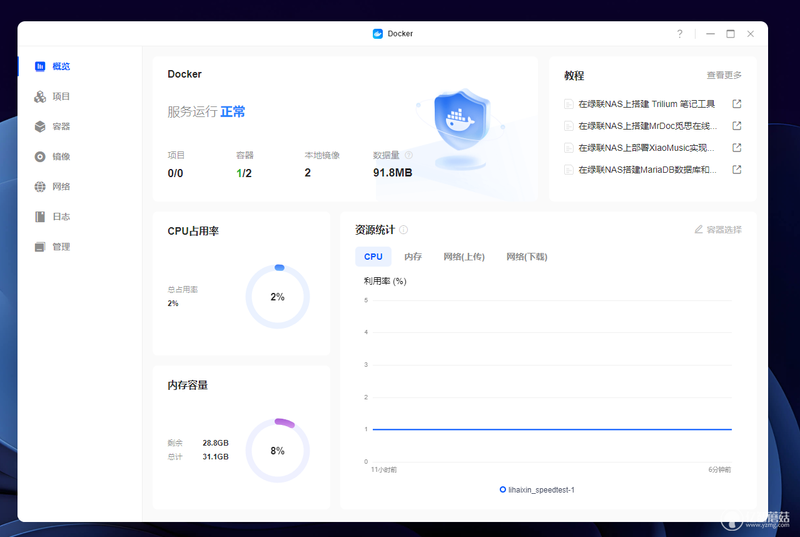Open tutorial about MrDoc on 绿联NAS
The image size is (800, 537).
click(647, 126)
